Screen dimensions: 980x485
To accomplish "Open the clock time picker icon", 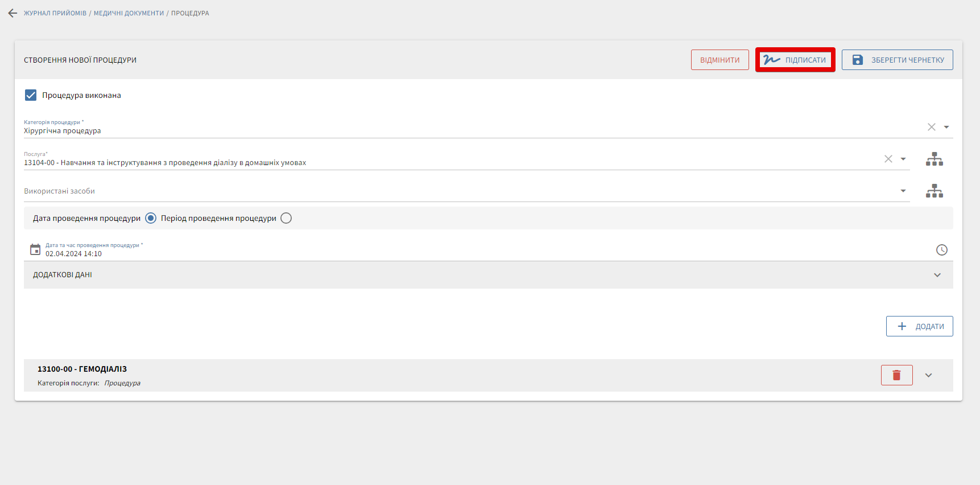I will pos(941,250).
